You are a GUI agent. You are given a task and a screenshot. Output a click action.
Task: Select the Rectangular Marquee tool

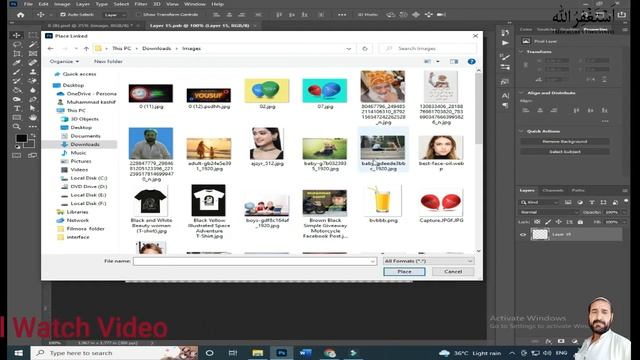33,36
